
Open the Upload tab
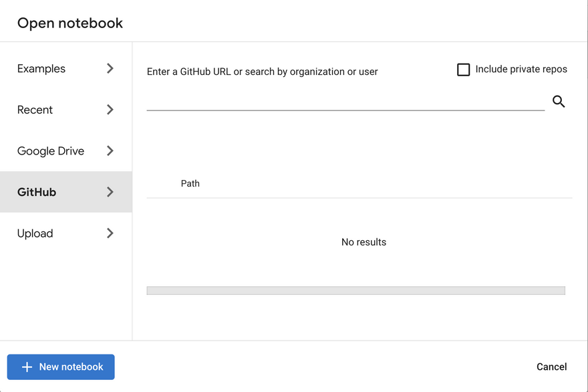(x=66, y=233)
